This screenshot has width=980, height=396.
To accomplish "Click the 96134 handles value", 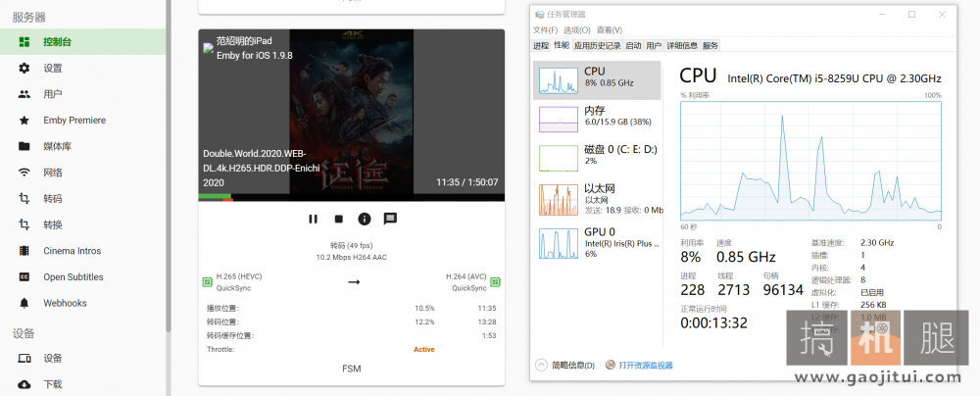I will 782,290.
